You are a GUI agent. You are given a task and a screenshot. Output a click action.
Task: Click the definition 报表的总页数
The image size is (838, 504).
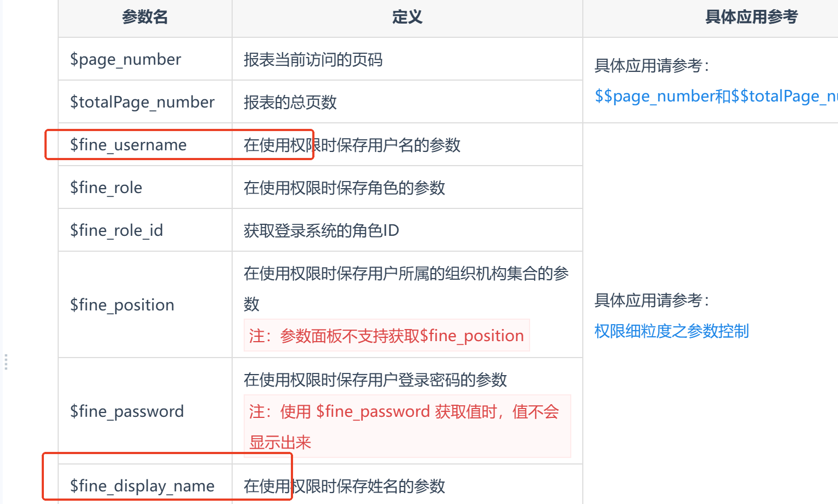290,102
